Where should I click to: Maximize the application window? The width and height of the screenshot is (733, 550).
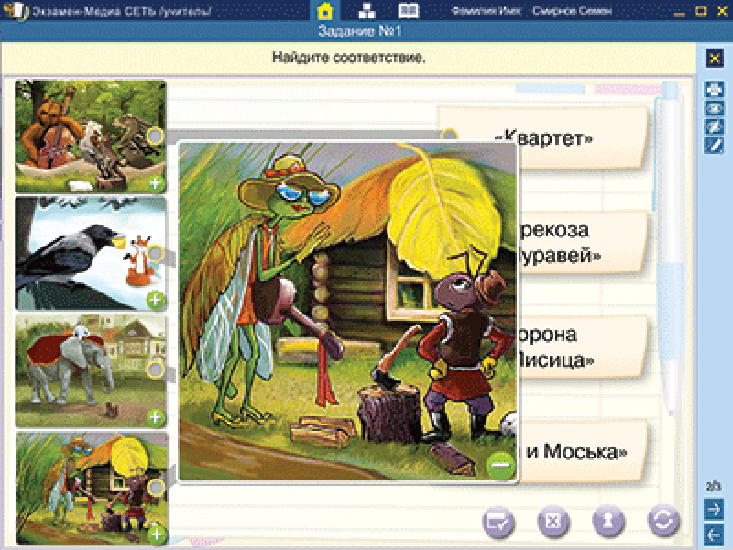pos(700,11)
